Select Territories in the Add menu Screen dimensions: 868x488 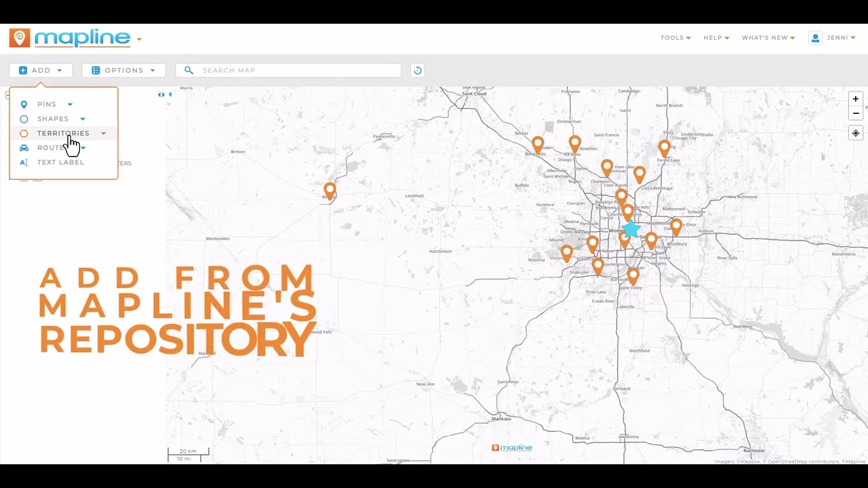63,134
